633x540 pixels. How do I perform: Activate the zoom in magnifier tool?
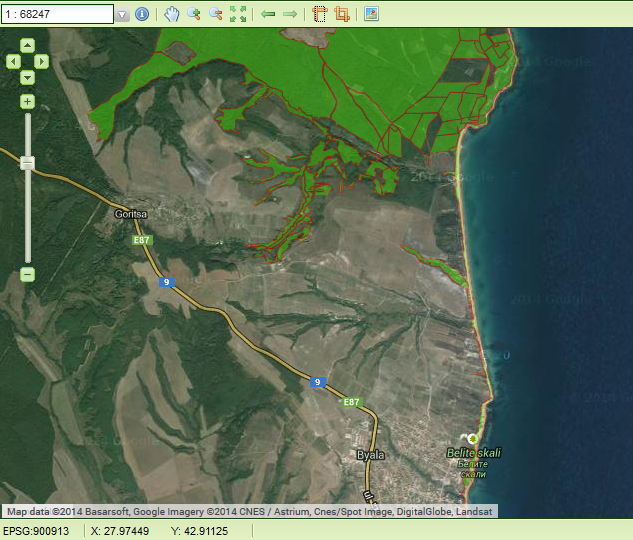[194, 14]
